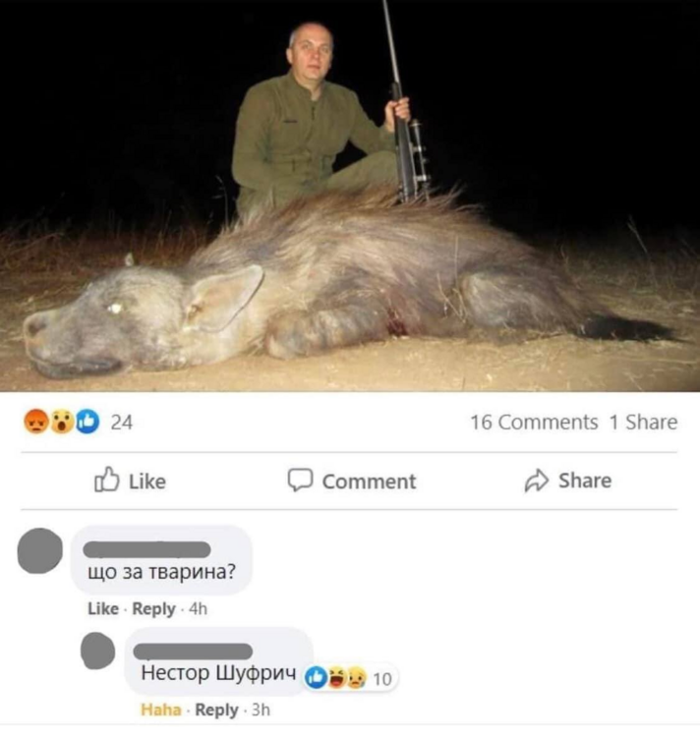
Task: Click the 4h timestamp on the first comment
Action: (198, 608)
